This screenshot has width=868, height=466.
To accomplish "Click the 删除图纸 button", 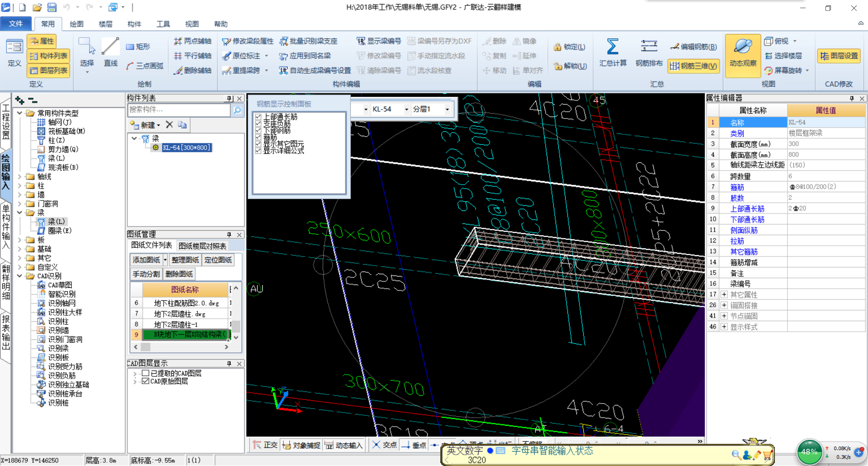I will tap(179, 274).
